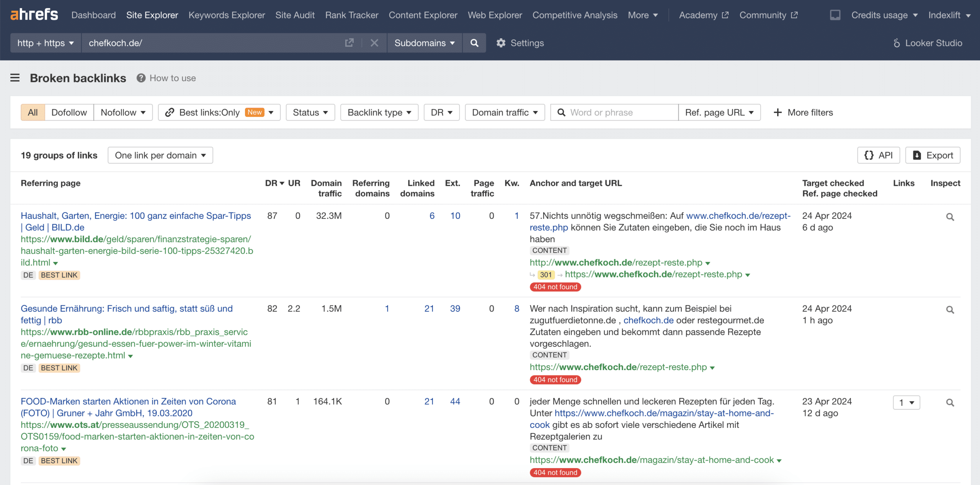
Task: Click the Ahrefs logo
Action: coord(34,15)
